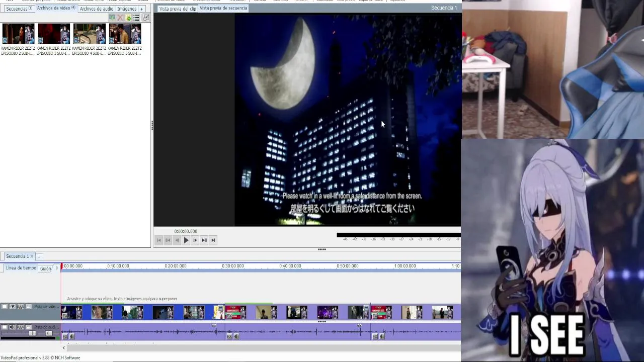The width and height of the screenshot is (644, 362).
Task: Click transition icon before third red-banner clip
Action: tap(366, 309)
